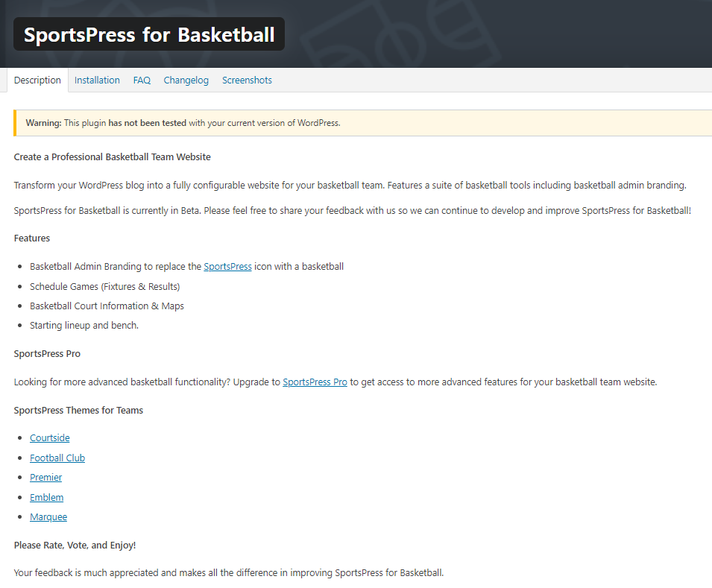
Task: Click the 'currently in Beta' paragraph
Action: coord(353,211)
